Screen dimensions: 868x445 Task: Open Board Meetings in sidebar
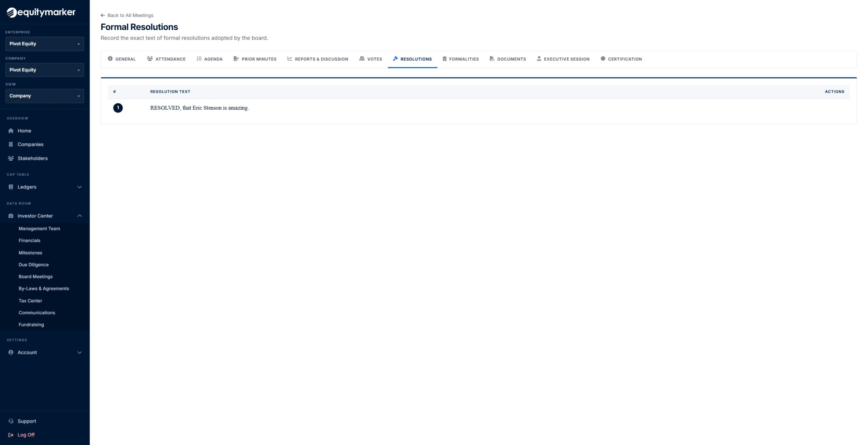tap(36, 277)
